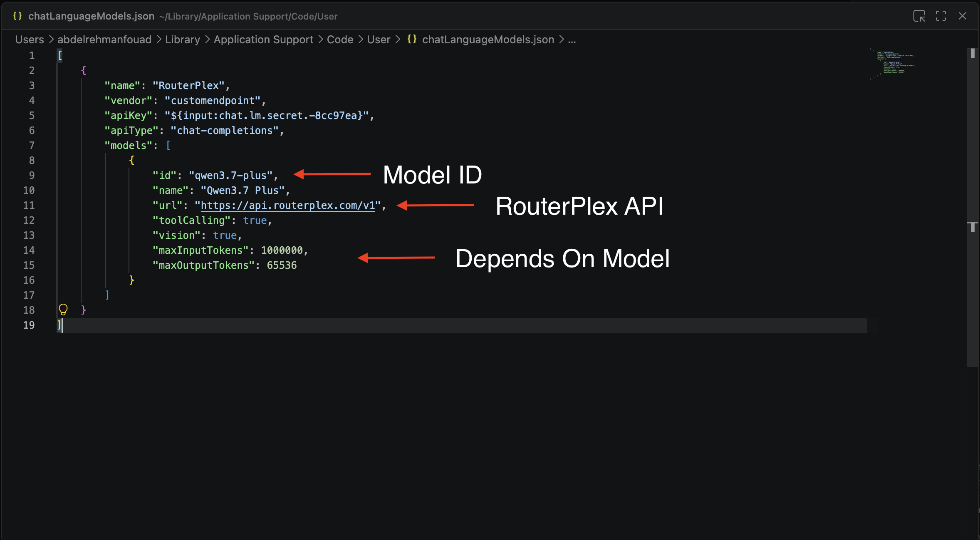
Task: Click the JSON file icon in breadcrumb
Action: coord(412,39)
